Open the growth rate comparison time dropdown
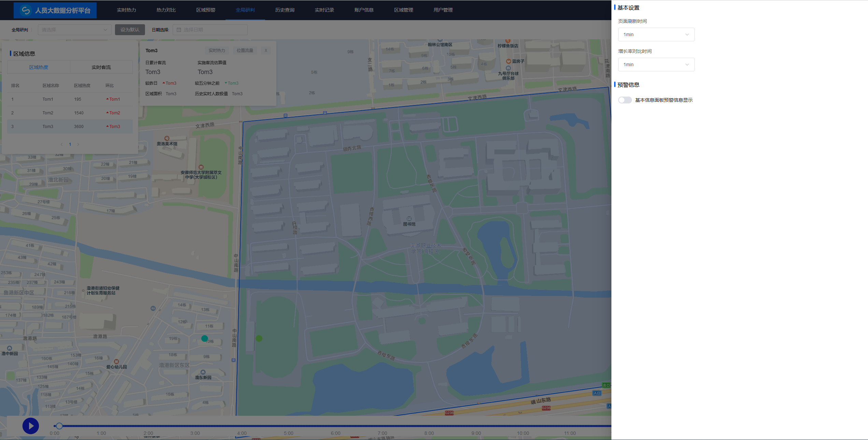This screenshot has width=868, height=440. (x=656, y=65)
